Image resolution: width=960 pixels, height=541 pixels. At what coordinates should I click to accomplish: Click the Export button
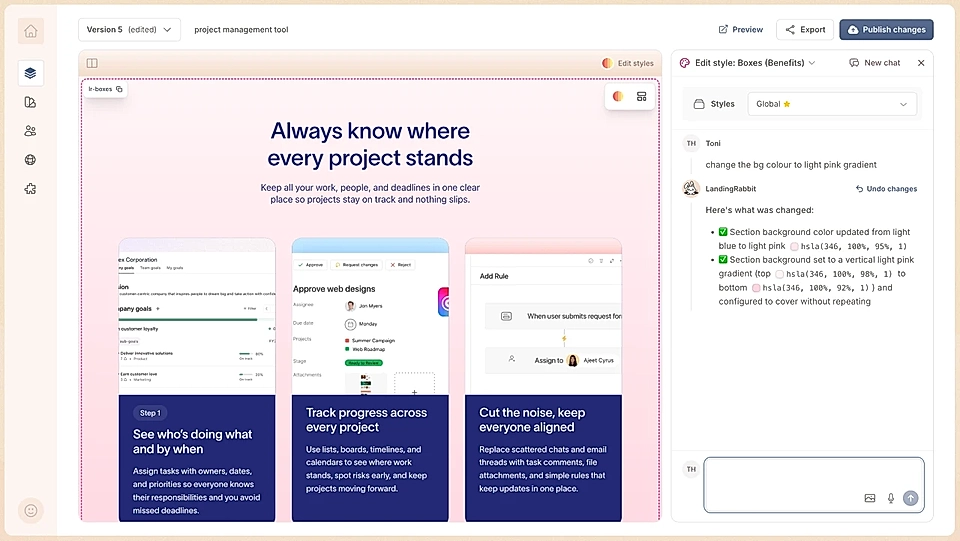(805, 29)
